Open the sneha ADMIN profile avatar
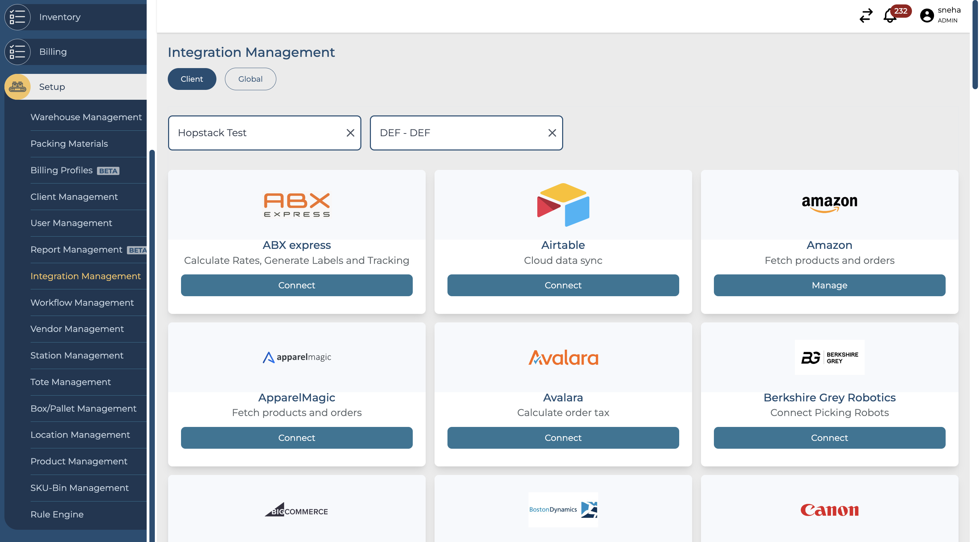 927,16
